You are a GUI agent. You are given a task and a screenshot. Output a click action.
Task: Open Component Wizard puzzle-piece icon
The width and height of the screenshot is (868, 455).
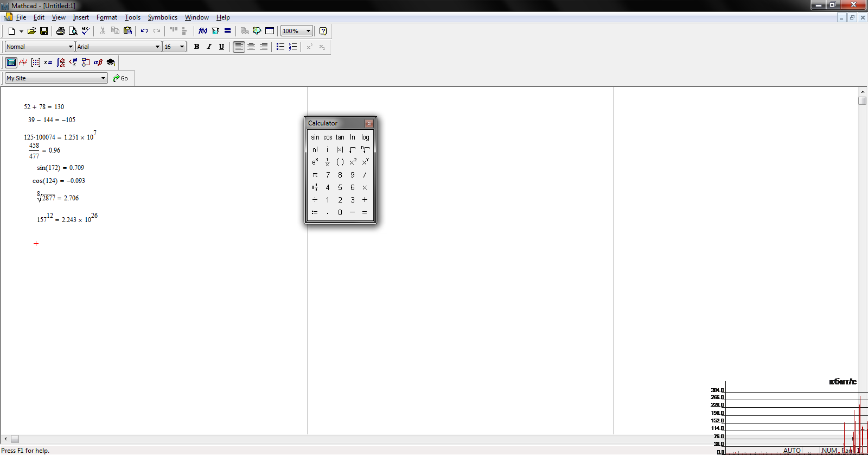(x=257, y=31)
